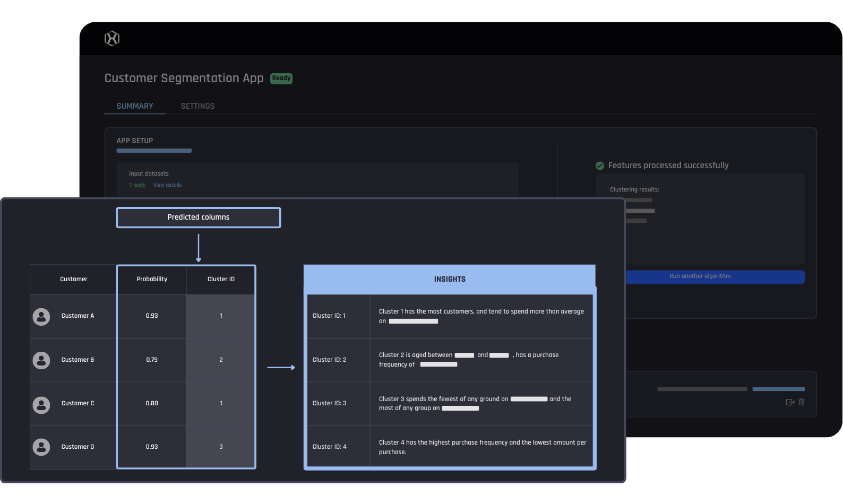The width and height of the screenshot is (843, 504).
Task: Select Customer B's avatar icon
Action: (x=41, y=360)
